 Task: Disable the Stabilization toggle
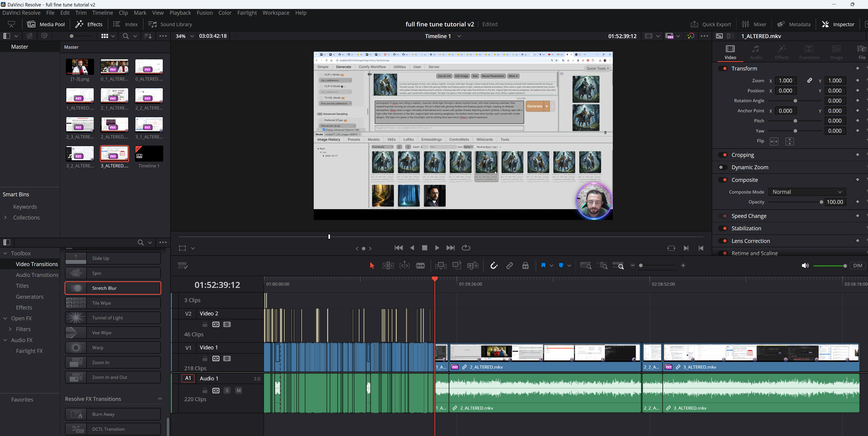pyautogui.click(x=722, y=228)
